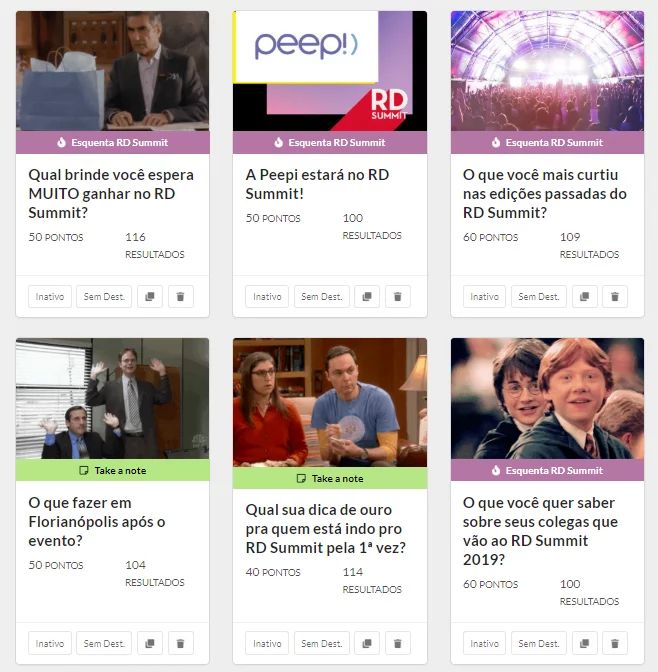
Task: Delete the 'Qual sua dica de ouro' card
Action: (x=398, y=643)
